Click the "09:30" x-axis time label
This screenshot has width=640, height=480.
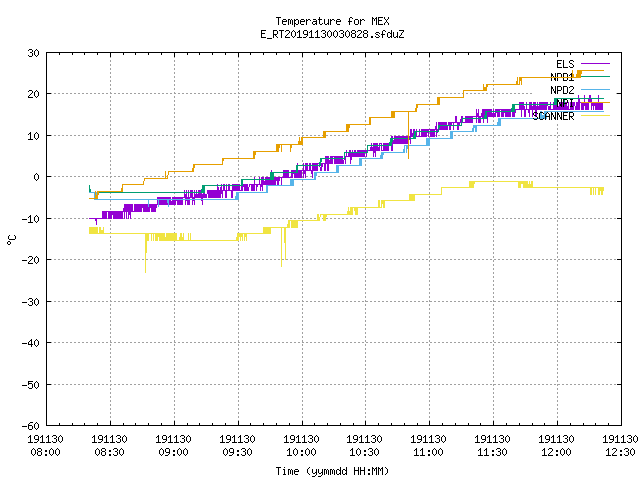(237, 452)
